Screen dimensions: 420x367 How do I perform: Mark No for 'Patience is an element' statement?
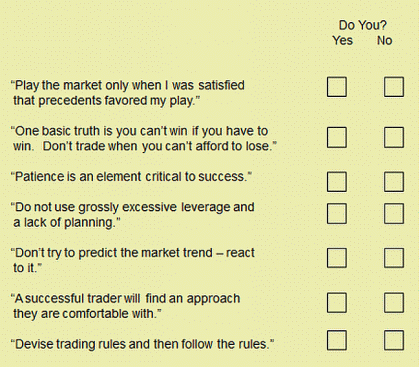(x=394, y=182)
